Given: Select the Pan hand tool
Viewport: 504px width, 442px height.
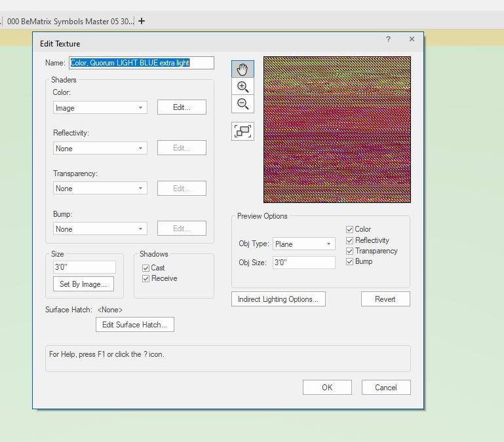Looking at the screenshot, I should [x=242, y=69].
